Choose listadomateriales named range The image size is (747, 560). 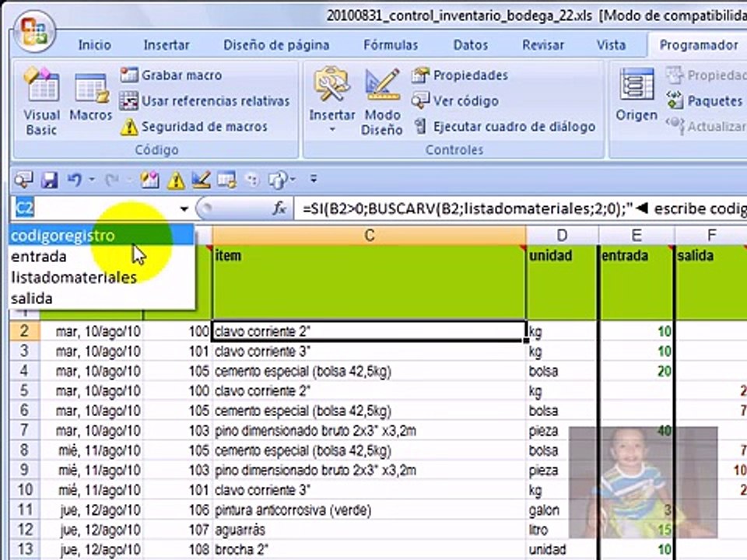(x=101, y=278)
